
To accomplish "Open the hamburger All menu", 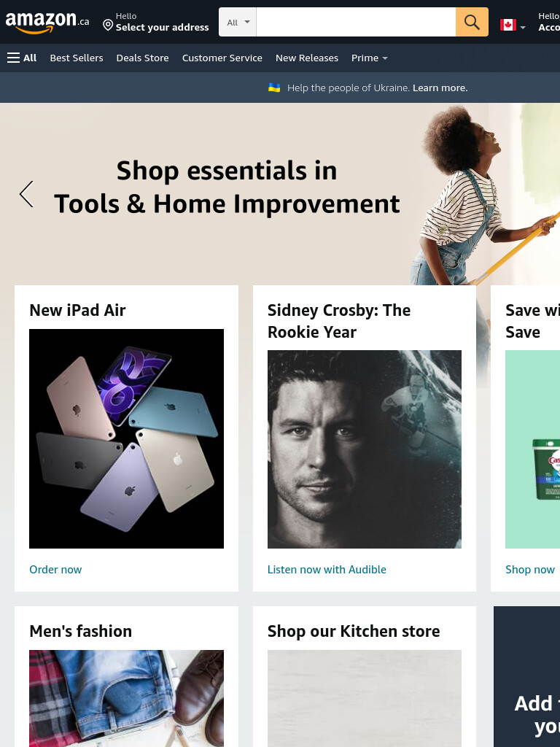I will [22, 58].
